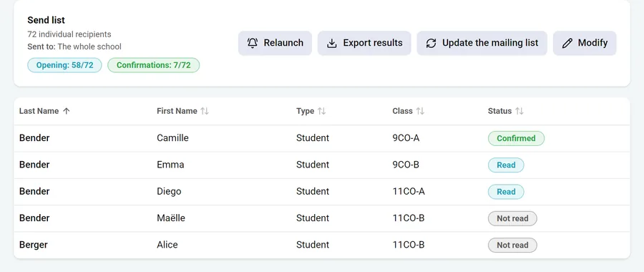Click Student type in Camille's row
This screenshot has width=644, height=272.
pos(313,138)
